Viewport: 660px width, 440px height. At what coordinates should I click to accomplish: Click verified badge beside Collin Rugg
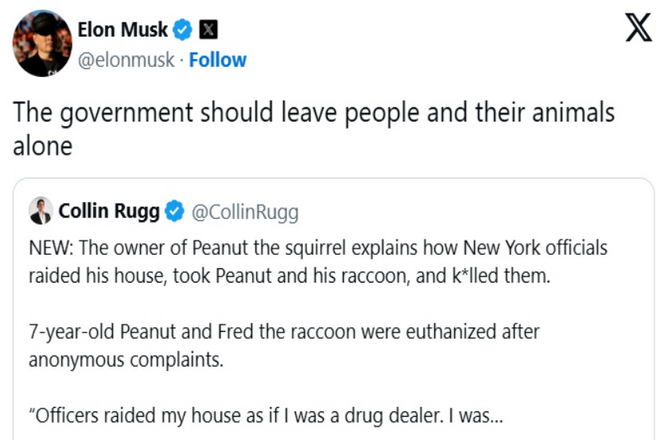pyautogui.click(x=175, y=211)
